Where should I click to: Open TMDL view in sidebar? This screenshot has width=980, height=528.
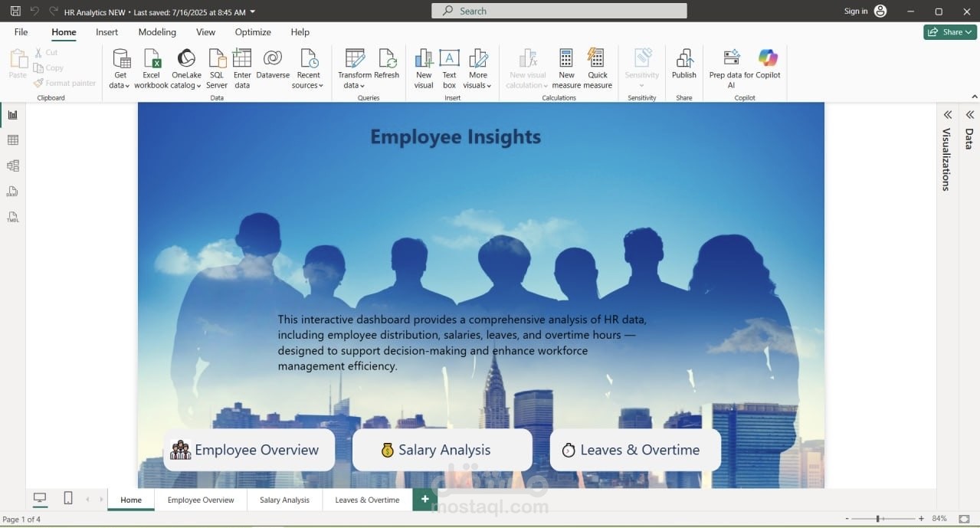[x=13, y=218]
